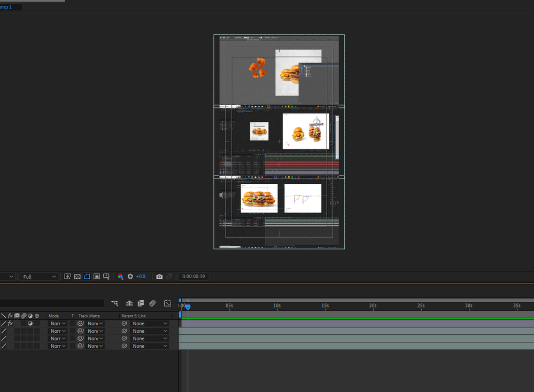Toggle Mask and Shape Path Visibility icon

(x=87, y=276)
